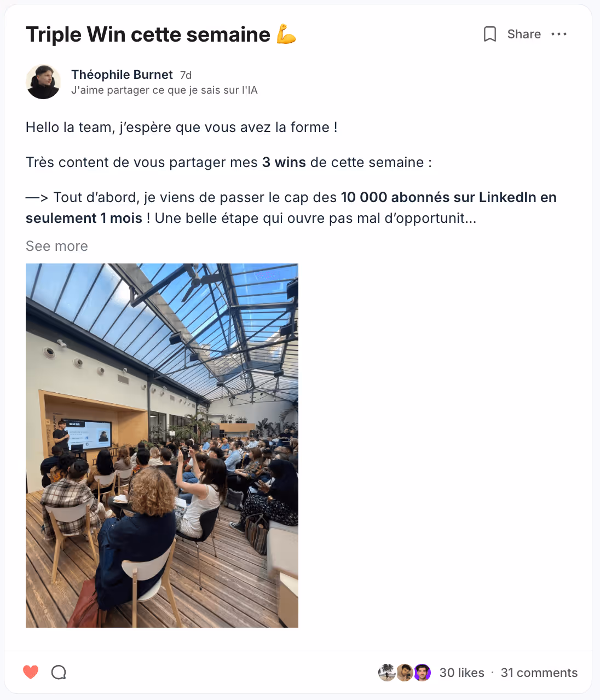Click the Hello la team greeting line
The width and height of the screenshot is (600, 700).
tap(182, 127)
